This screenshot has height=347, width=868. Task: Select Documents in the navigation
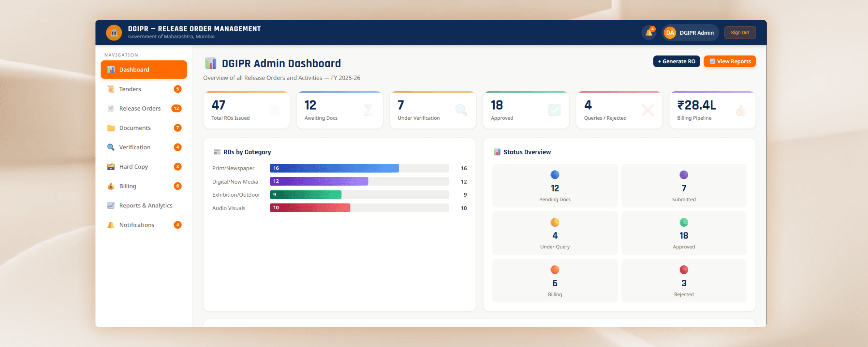tap(144, 128)
